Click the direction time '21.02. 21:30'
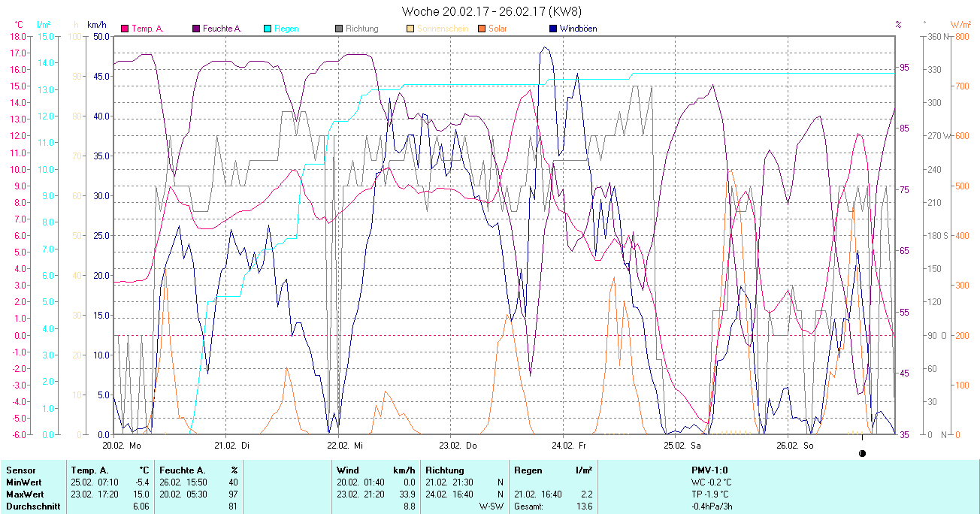Viewport: 980px width, 514px height. pyautogui.click(x=448, y=482)
